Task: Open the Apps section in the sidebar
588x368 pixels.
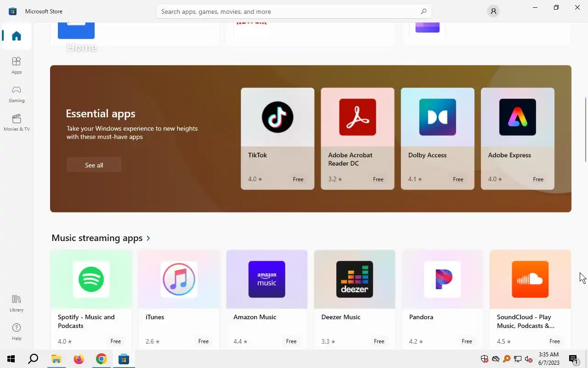Action: (17, 65)
